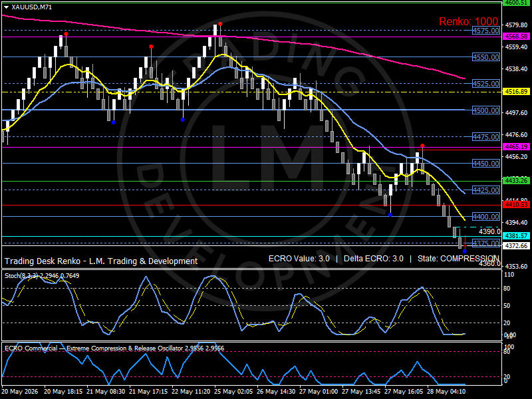Click the '22 May 11:20' time label
This screenshot has width=532, height=399.
click(191, 391)
